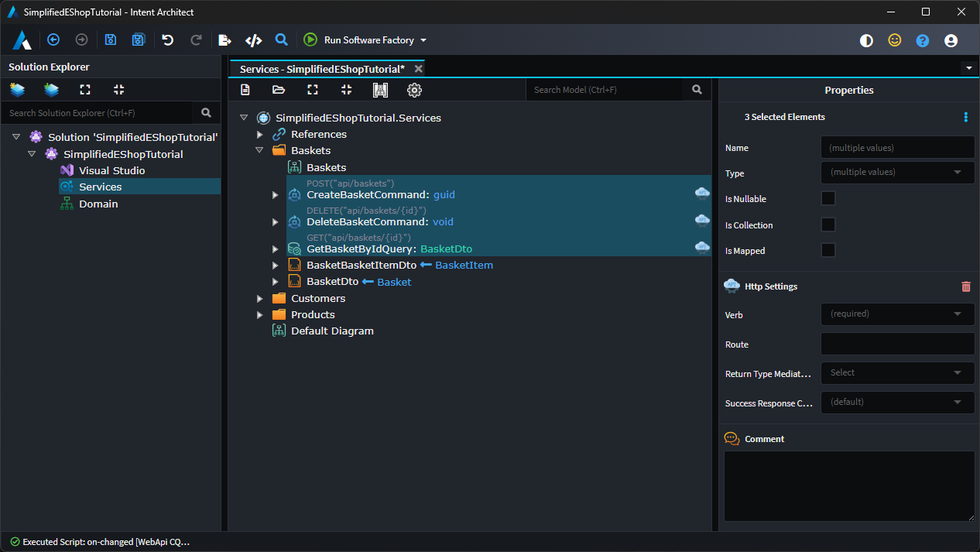The height and width of the screenshot is (552, 980).
Task: Expand the References node
Action: pos(260,135)
